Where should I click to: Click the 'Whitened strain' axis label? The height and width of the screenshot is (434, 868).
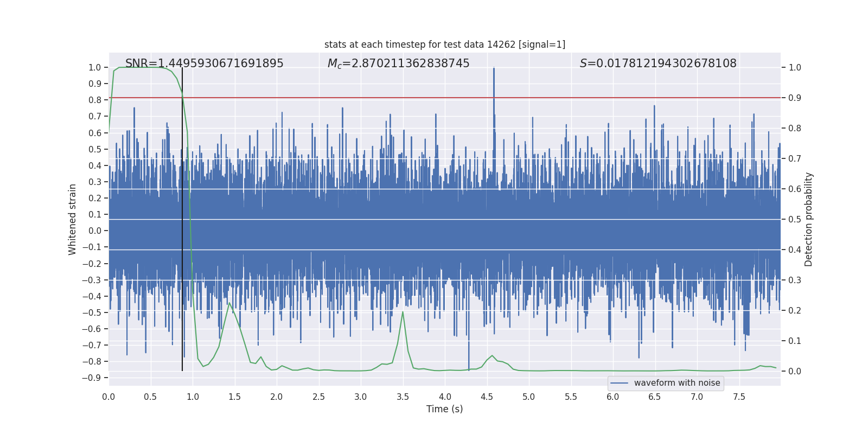coord(72,220)
